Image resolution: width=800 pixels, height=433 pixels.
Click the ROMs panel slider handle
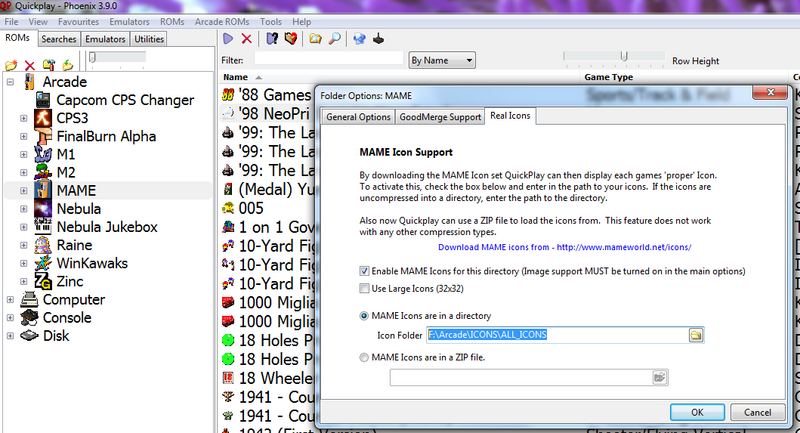click(92, 58)
